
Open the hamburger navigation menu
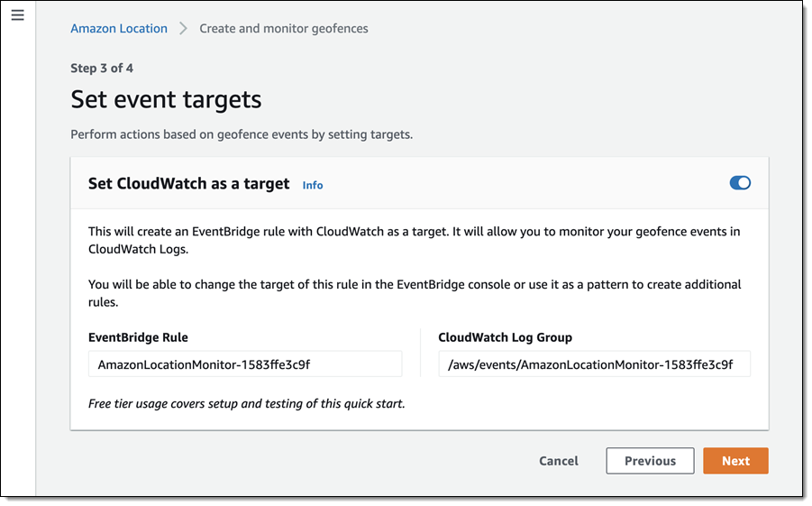[17, 15]
